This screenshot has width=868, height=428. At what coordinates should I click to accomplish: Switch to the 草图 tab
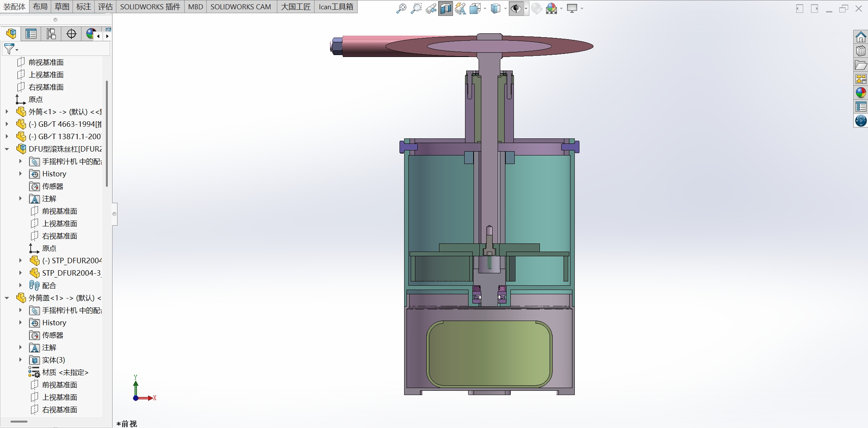[62, 7]
